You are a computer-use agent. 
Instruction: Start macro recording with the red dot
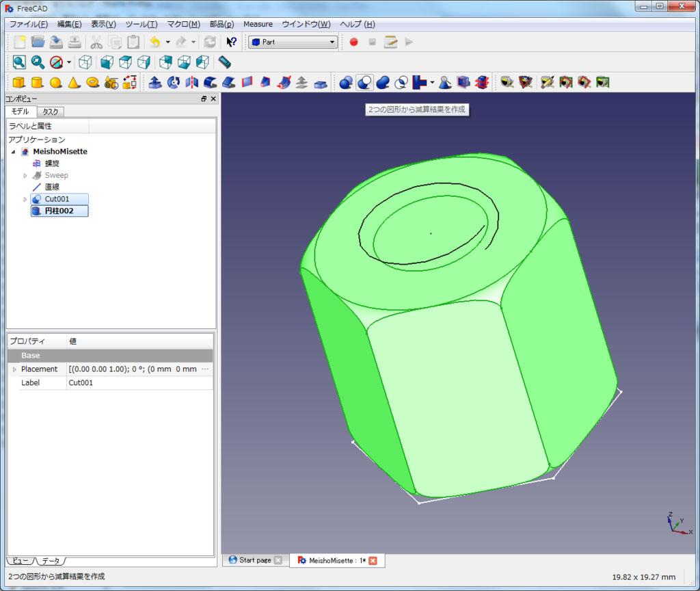click(x=353, y=42)
